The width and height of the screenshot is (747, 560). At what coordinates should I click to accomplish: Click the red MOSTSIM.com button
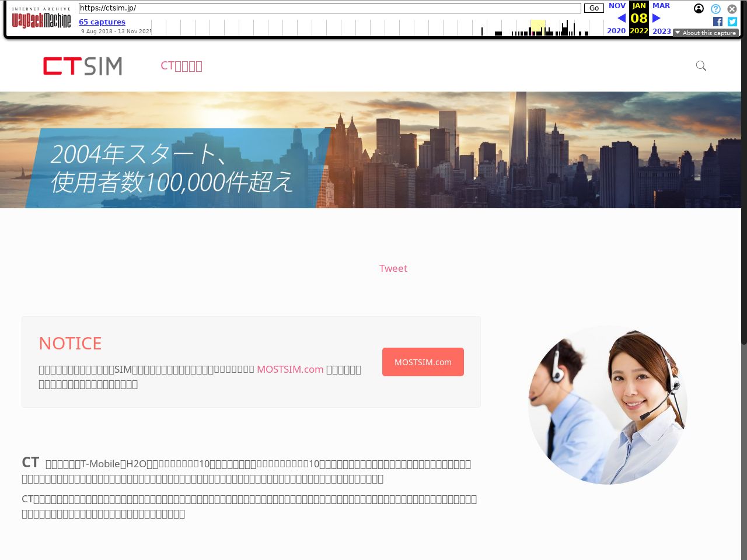pos(423,362)
